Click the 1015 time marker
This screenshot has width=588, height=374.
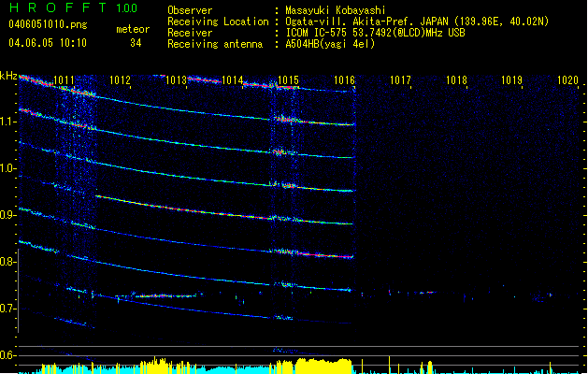(x=288, y=81)
